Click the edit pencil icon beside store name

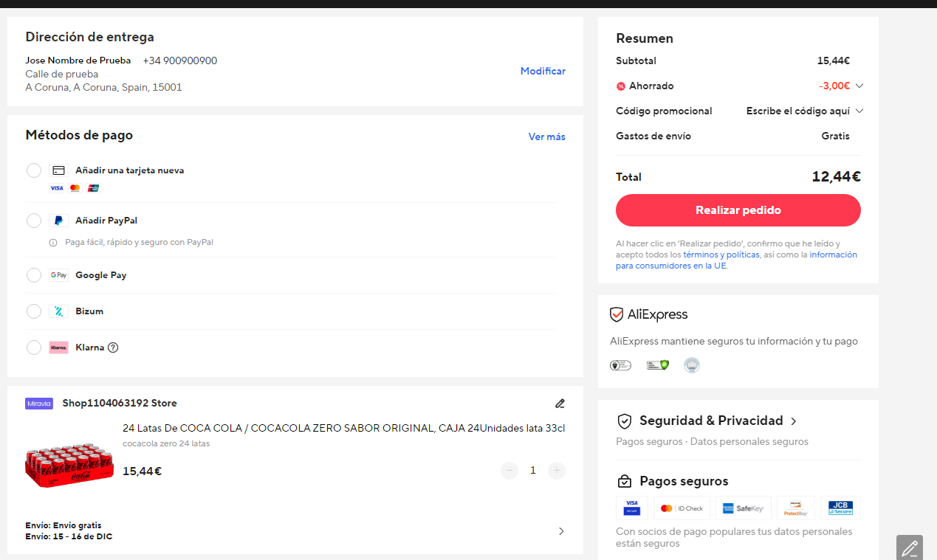click(560, 404)
